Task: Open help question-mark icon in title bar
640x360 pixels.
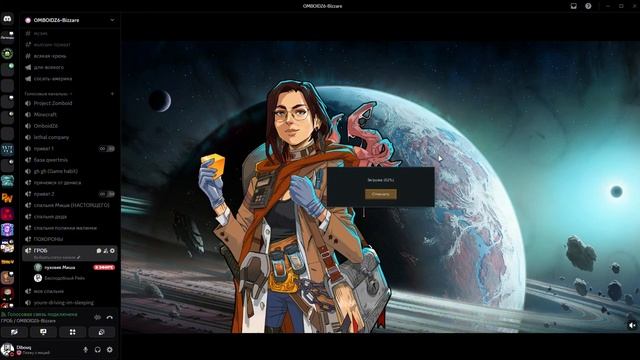Action: pyautogui.click(x=588, y=6)
